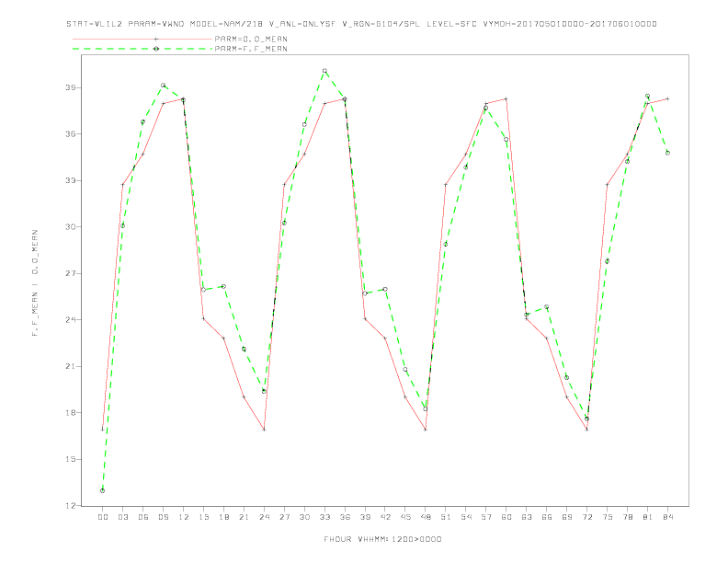
Task: Click the x-axis tick label 81
Action: [x=648, y=517]
